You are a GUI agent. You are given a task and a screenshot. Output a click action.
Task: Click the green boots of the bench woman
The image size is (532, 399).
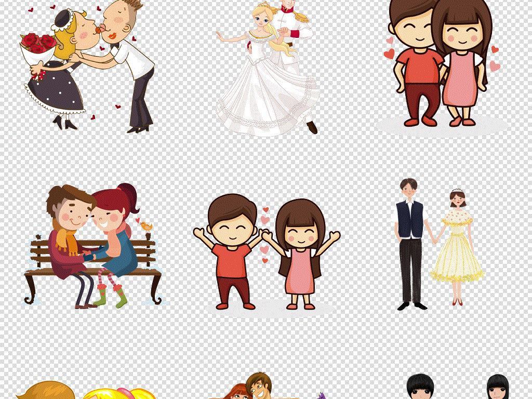(x=114, y=296)
